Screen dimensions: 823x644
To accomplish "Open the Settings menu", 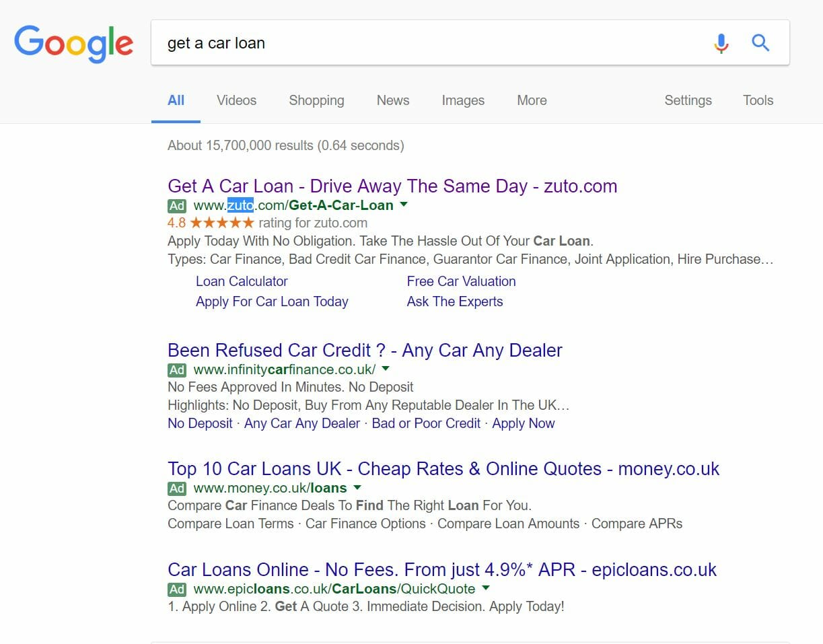I will pos(688,100).
